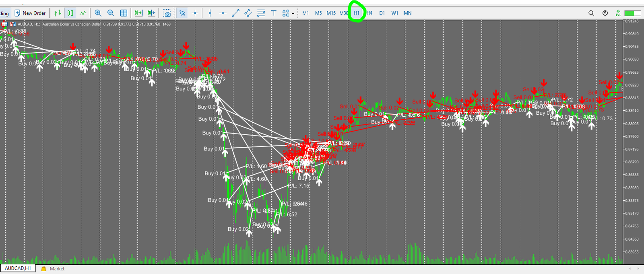Click the AUDCAD, H1 chart title text

pyautogui.click(x=29, y=24)
